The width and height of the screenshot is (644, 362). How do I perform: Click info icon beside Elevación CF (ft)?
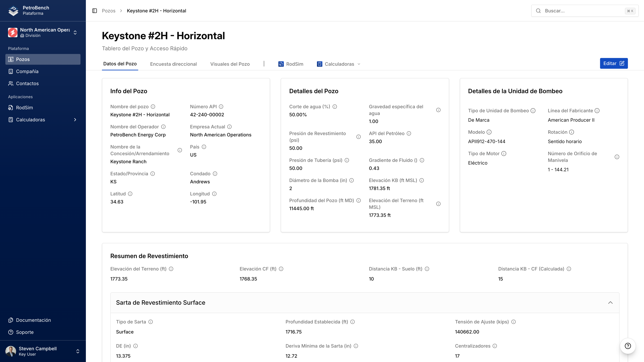click(281, 269)
